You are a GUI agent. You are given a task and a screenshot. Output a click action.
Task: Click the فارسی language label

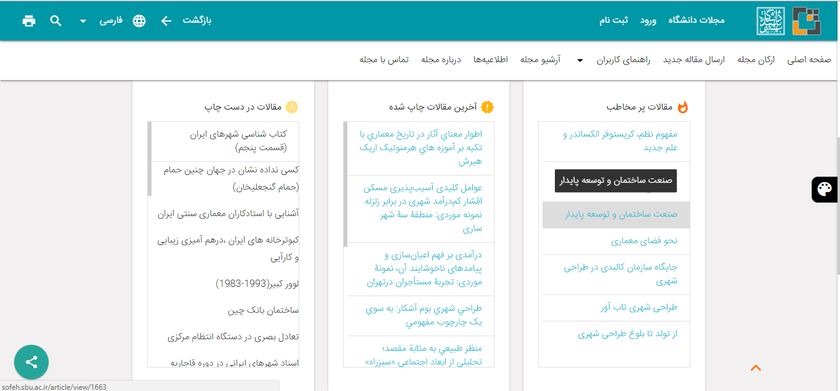pos(110,21)
